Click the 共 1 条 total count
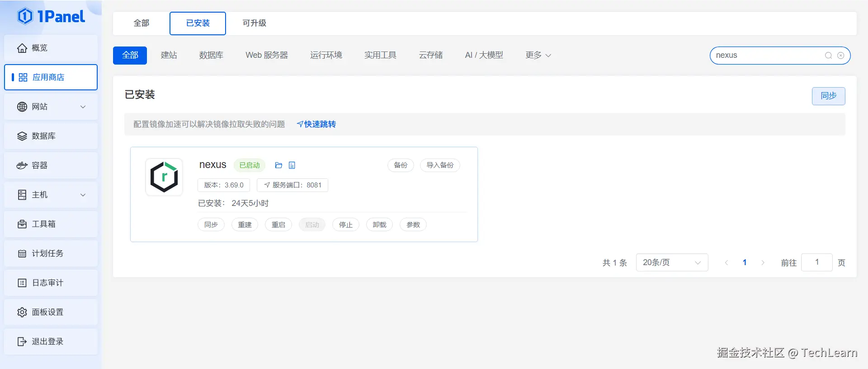Viewport: 868px width, 369px height. [615, 263]
